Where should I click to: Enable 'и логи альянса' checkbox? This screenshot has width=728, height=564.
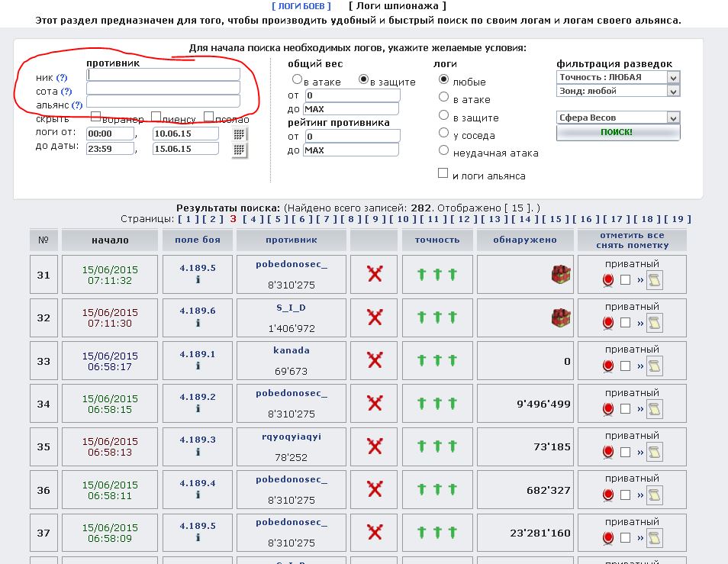coord(443,174)
